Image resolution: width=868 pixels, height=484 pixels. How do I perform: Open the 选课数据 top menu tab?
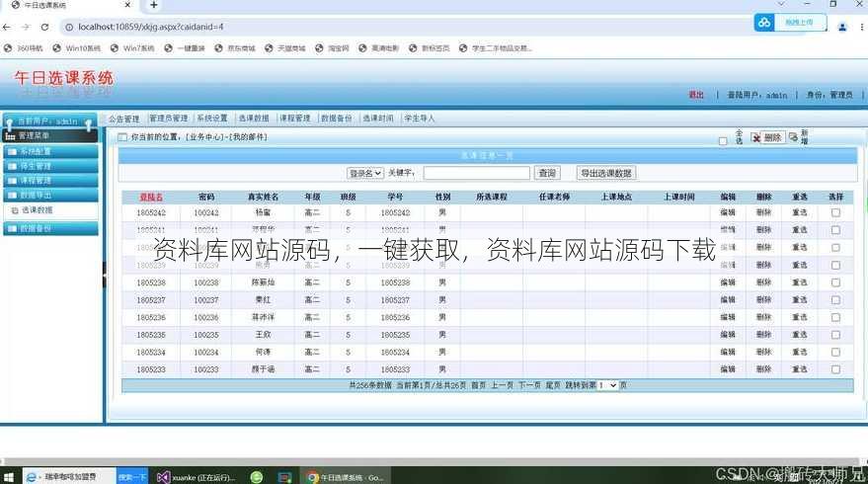pyautogui.click(x=254, y=119)
